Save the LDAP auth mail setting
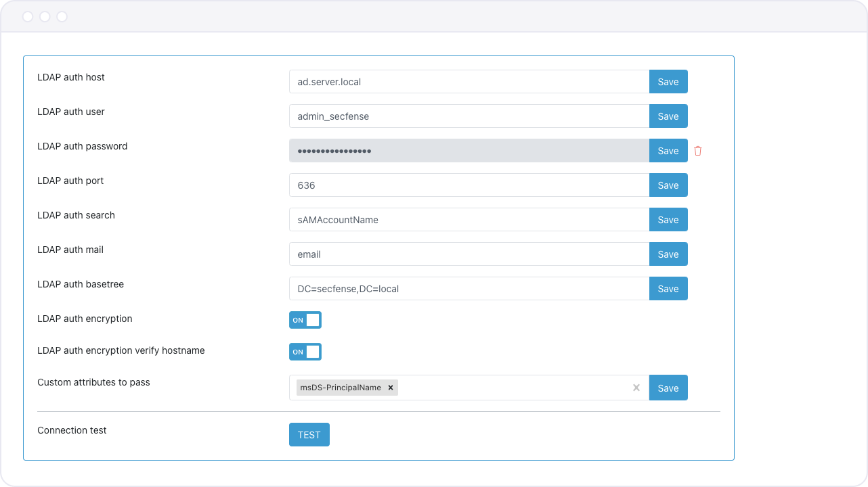Screen dimensions: 868x487 668,254
